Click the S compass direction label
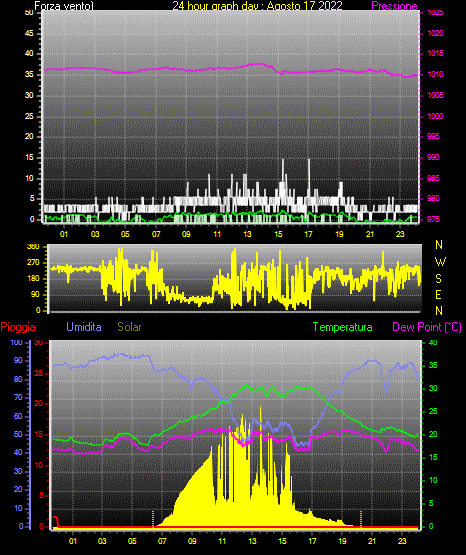466x555 pixels. (x=439, y=279)
